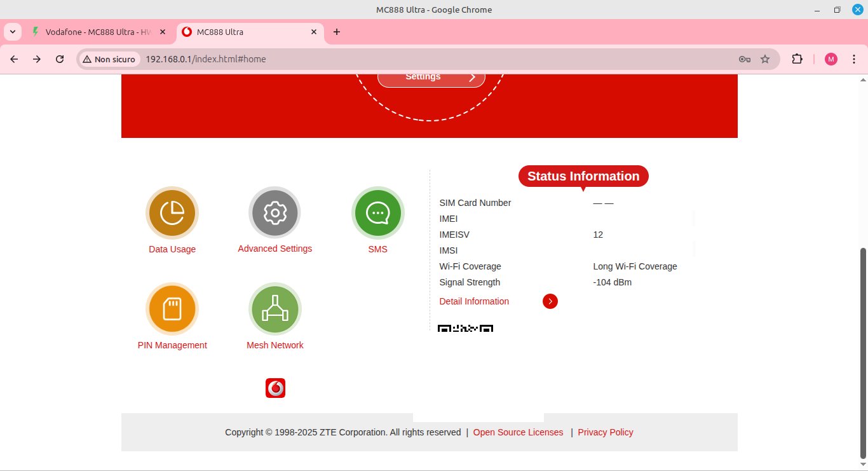The height and width of the screenshot is (471, 868).
Task: Open the Mesh Network icon
Action: click(x=275, y=309)
